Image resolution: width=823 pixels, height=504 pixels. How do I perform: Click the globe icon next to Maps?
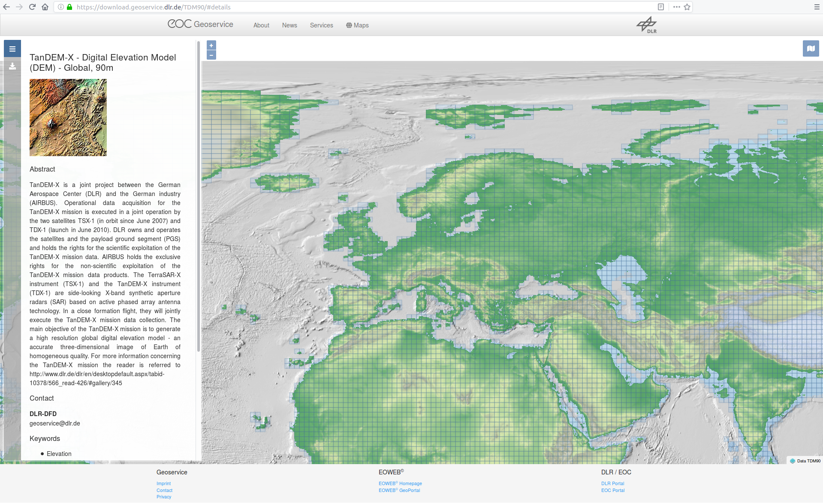click(349, 25)
